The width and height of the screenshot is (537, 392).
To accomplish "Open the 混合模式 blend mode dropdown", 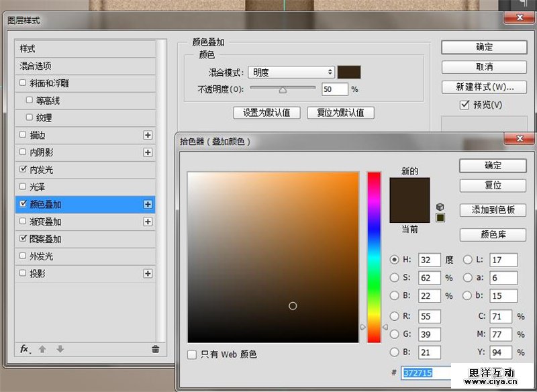I will (291, 72).
